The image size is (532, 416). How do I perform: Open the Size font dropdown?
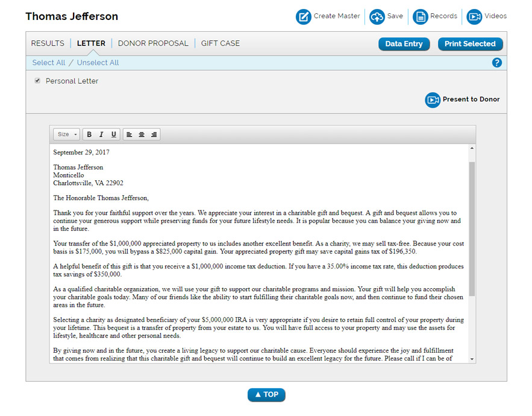point(66,134)
